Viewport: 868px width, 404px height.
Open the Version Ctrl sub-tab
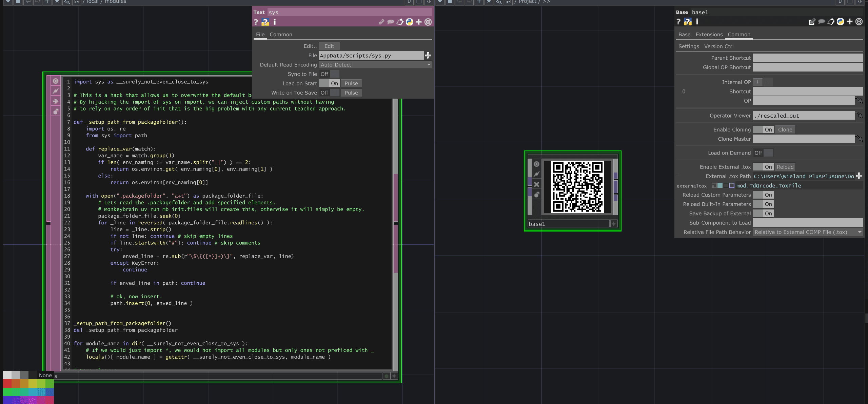click(718, 46)
